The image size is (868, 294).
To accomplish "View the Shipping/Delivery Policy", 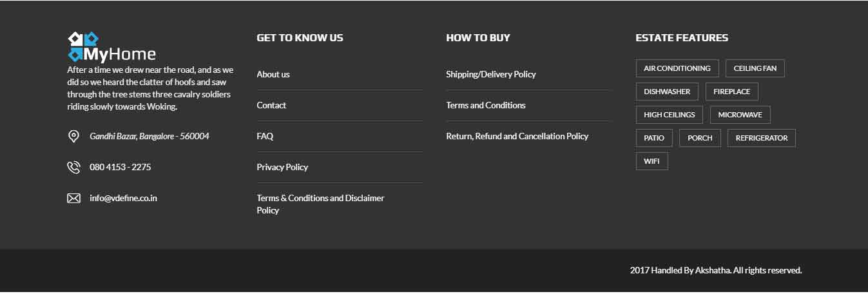I will 491,74.
